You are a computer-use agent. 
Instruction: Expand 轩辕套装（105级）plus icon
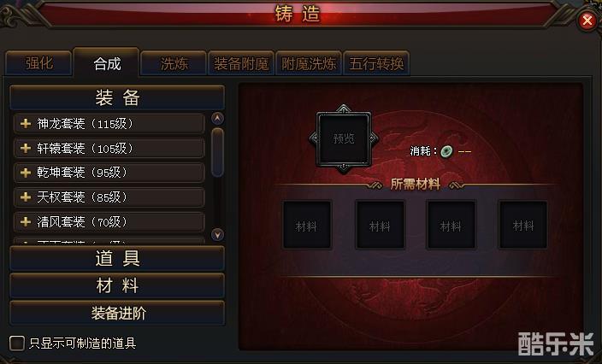tap(26, 148)
